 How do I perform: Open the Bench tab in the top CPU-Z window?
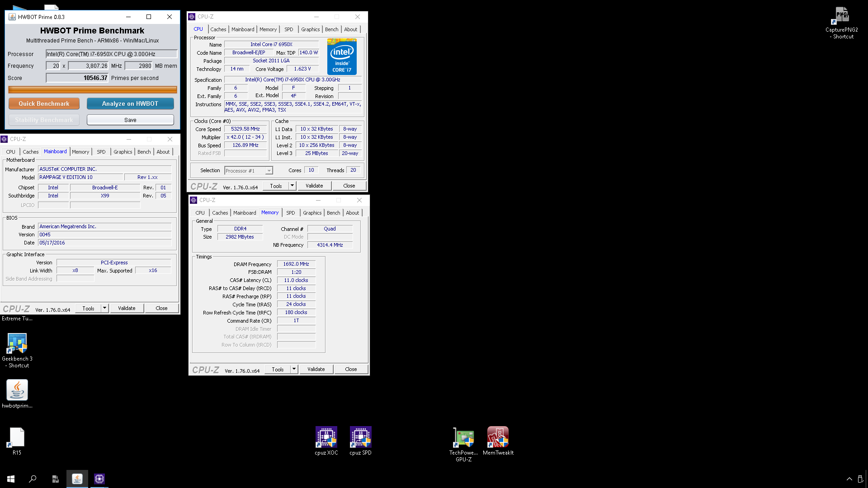[x=332, y=29]
